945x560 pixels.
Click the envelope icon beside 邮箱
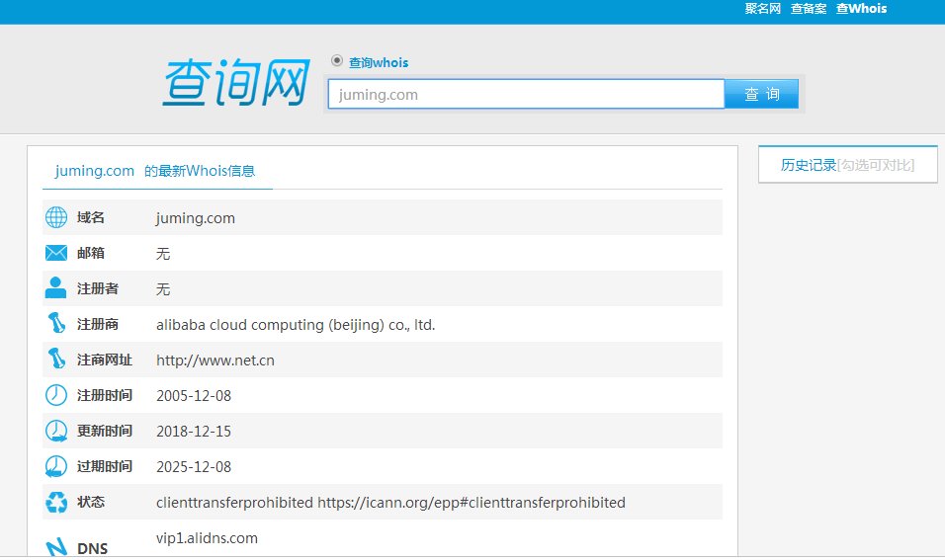pos(56,253)
